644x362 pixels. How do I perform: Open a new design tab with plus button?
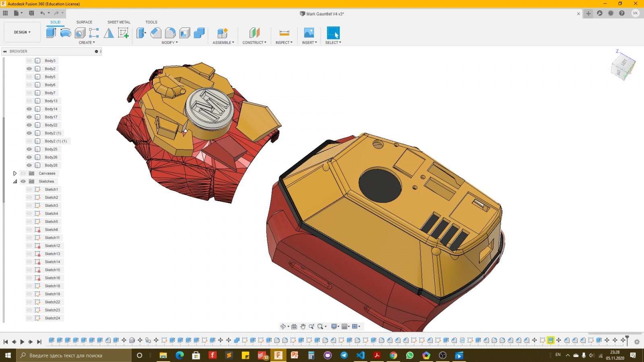588,13
